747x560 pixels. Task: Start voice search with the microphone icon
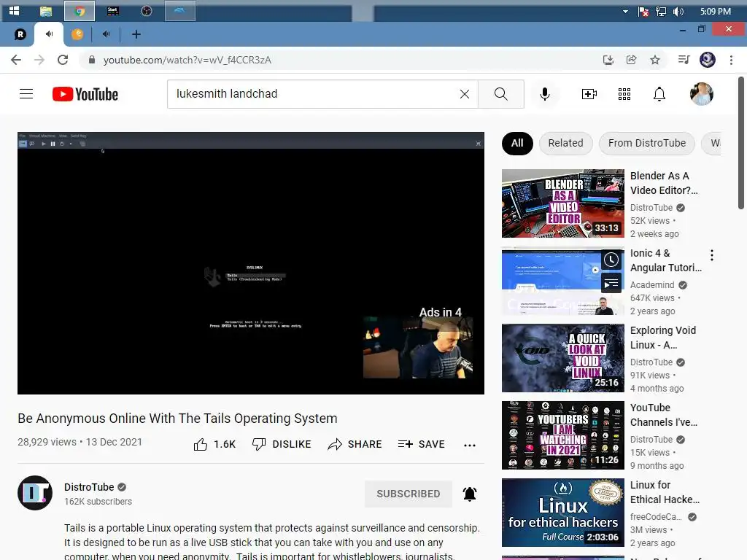pyautogui.click(x=545, y=94)
